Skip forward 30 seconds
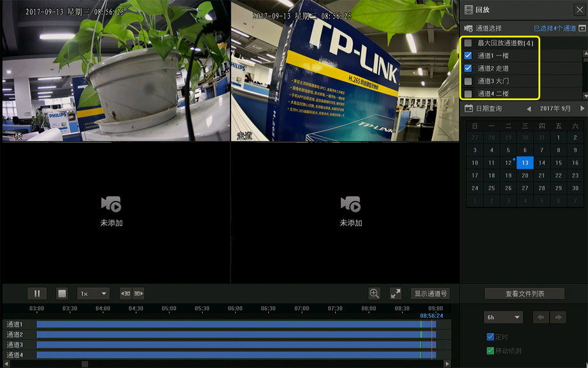This screenshot has height=368, width=588. pyautogui.click(x=138, y=293)
